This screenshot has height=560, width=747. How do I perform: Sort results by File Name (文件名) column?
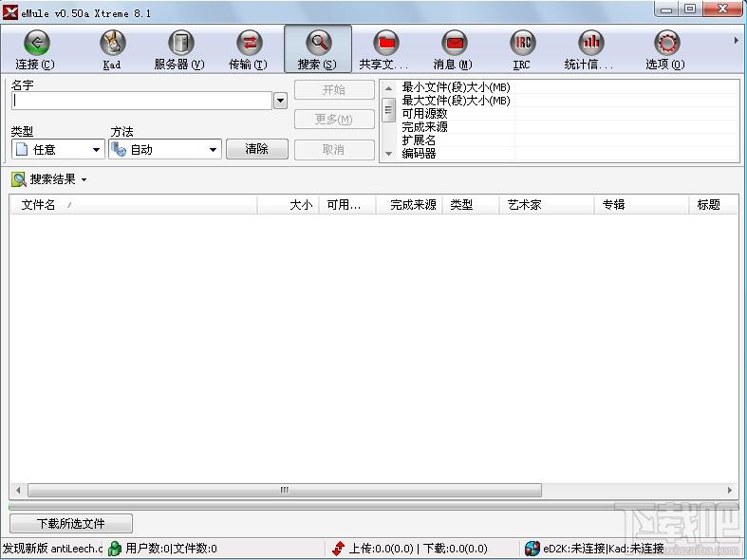[x=133, y=205]
